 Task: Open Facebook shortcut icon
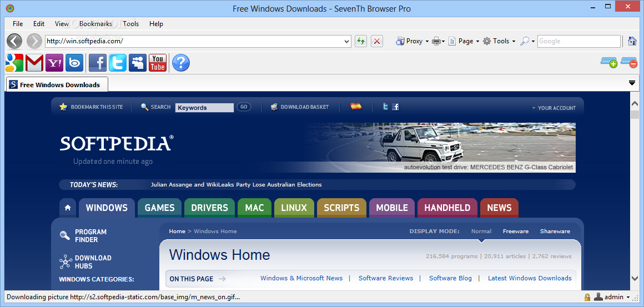coord(98,63)
